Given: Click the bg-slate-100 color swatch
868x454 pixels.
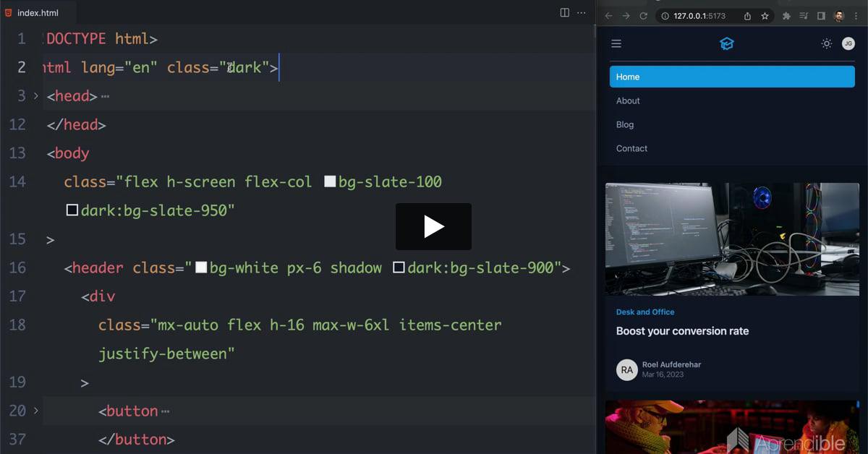Looking at the screenshot, I should (330, 181).
